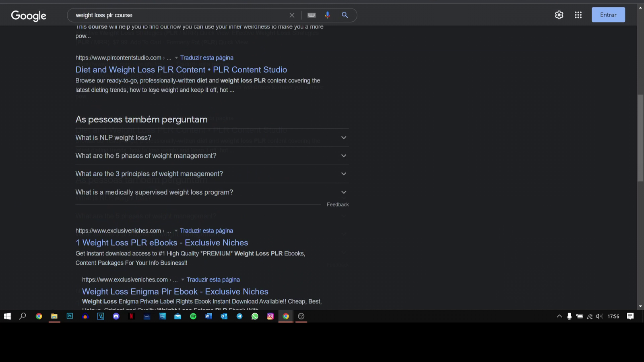Open Windows taskbar search

point(23,316)
